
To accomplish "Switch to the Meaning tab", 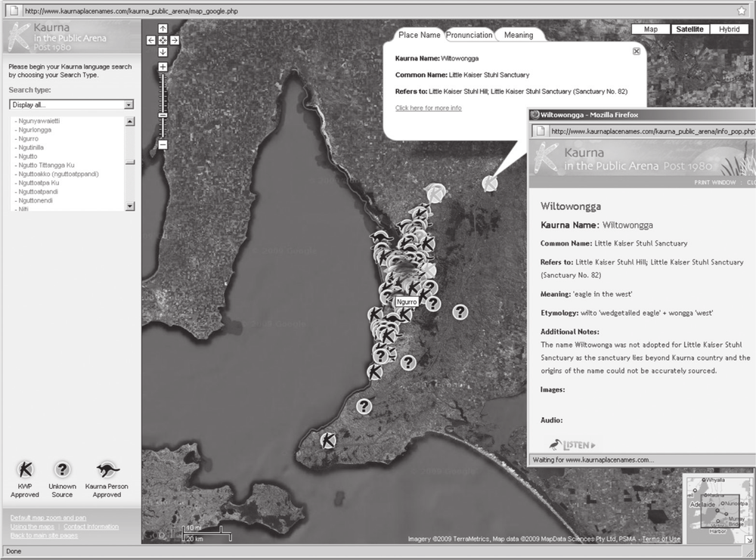I will [x=519, y=35].
